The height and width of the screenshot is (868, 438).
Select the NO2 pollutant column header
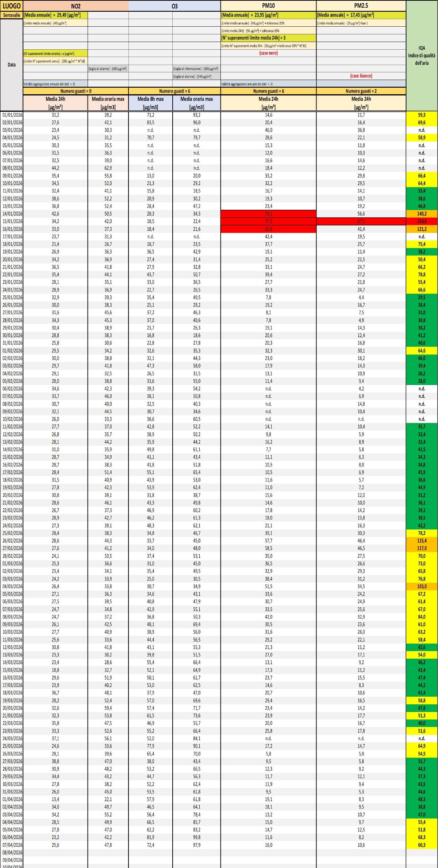[76, 6]
